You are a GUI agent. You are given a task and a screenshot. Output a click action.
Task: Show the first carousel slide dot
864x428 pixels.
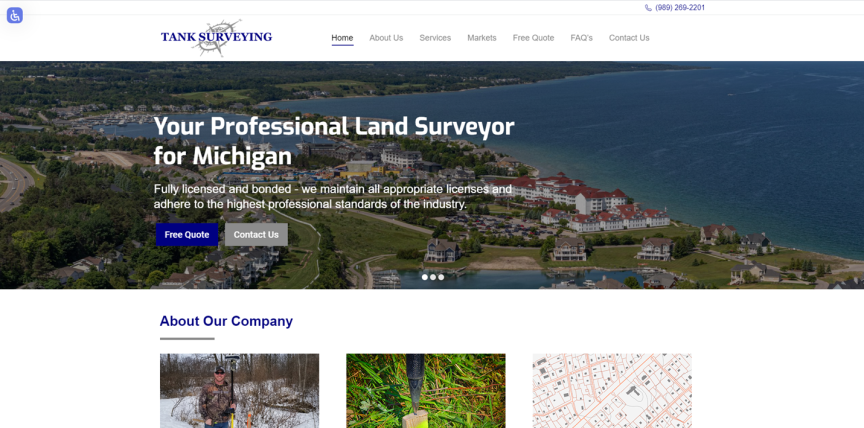[425, 277]
